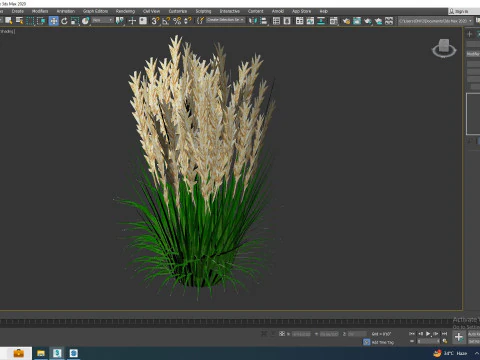Toggle Spinner Snap
The image size is (480, 360).
pos(188,21)
